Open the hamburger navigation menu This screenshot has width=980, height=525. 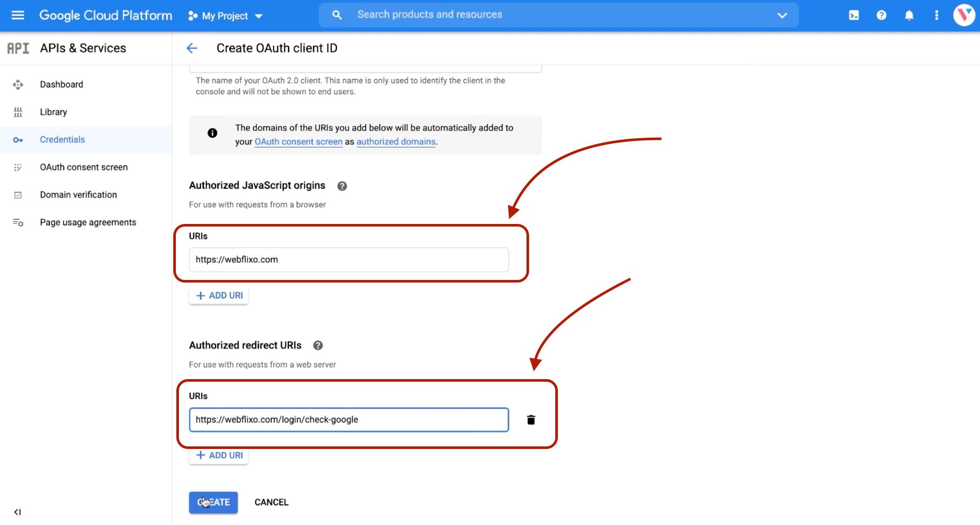[x=18, y=15]
